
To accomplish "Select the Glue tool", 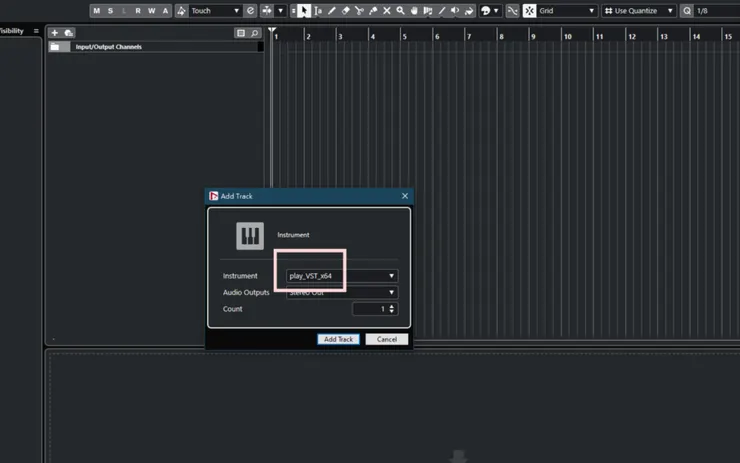I will (x=373, y=10).
